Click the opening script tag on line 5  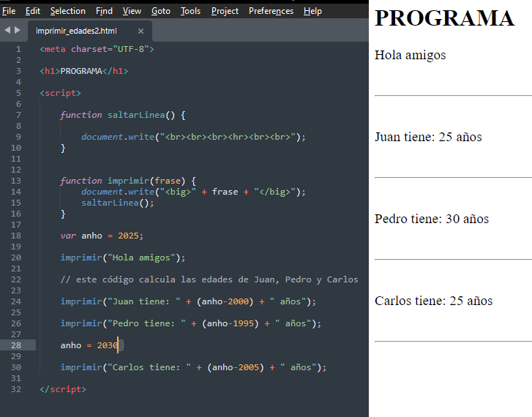61,94
